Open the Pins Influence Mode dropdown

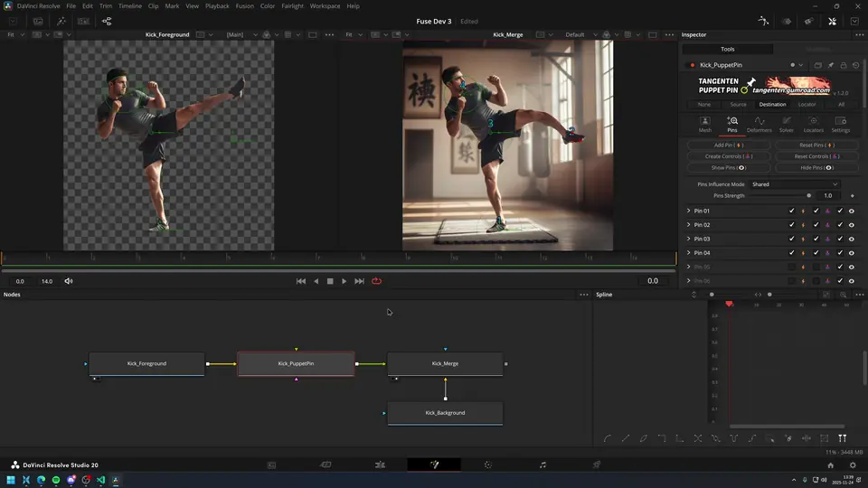pyautogui.click(x=794, y=184)
